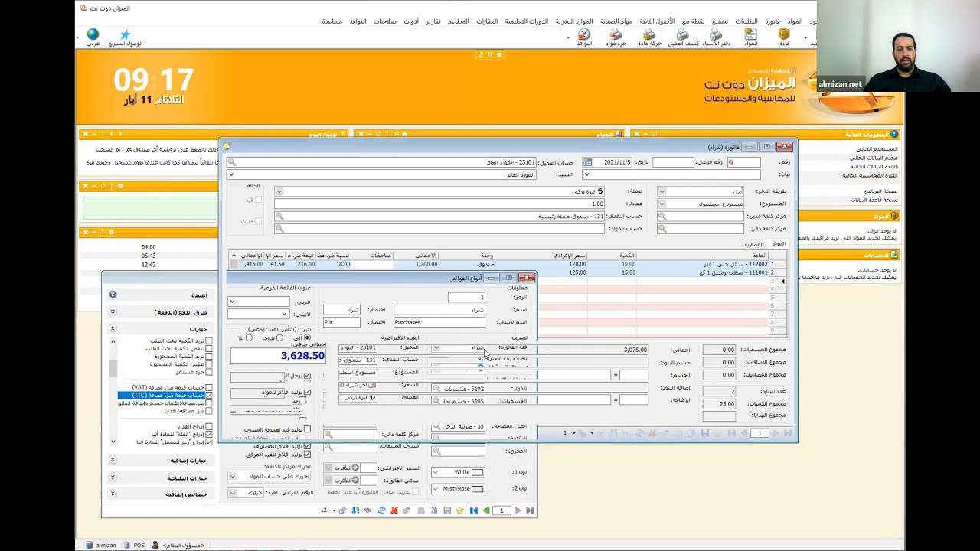The width and height of the screenshot is (980, 551).
Task: Click the calendar icon next to invoice date
Action: coord(587,162)
